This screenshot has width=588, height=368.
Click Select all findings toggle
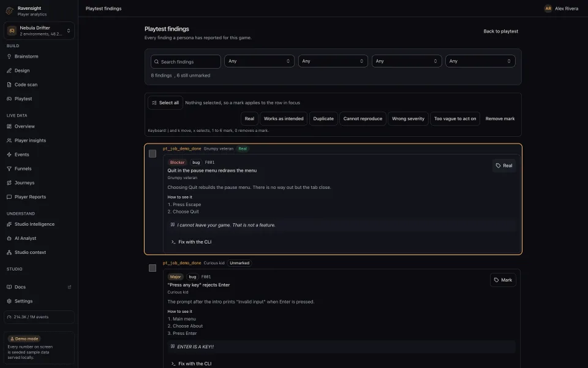point(165,102)
